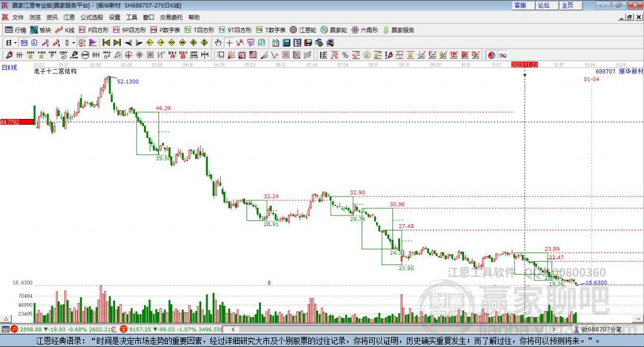Open the T四方形 tool
Screen dimensions: 644x347
199,30
